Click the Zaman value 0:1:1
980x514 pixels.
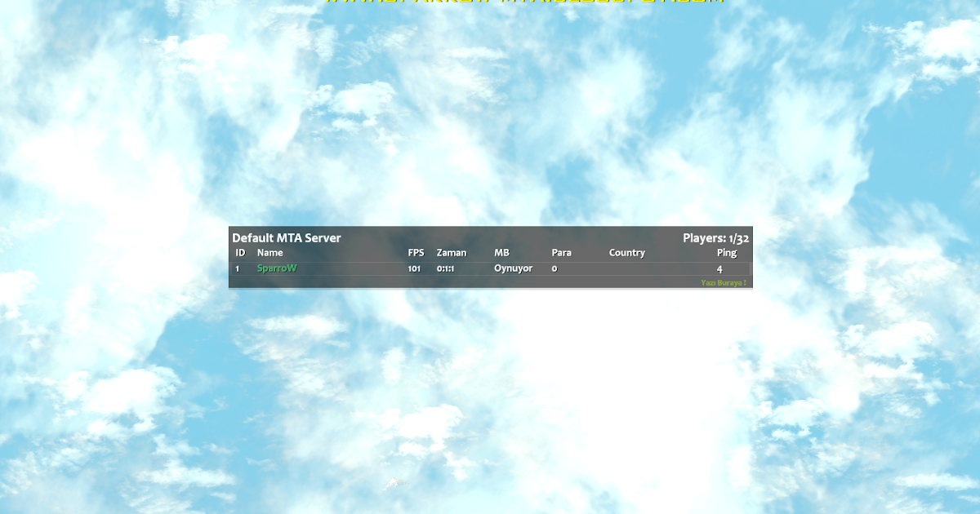[445, 268]
